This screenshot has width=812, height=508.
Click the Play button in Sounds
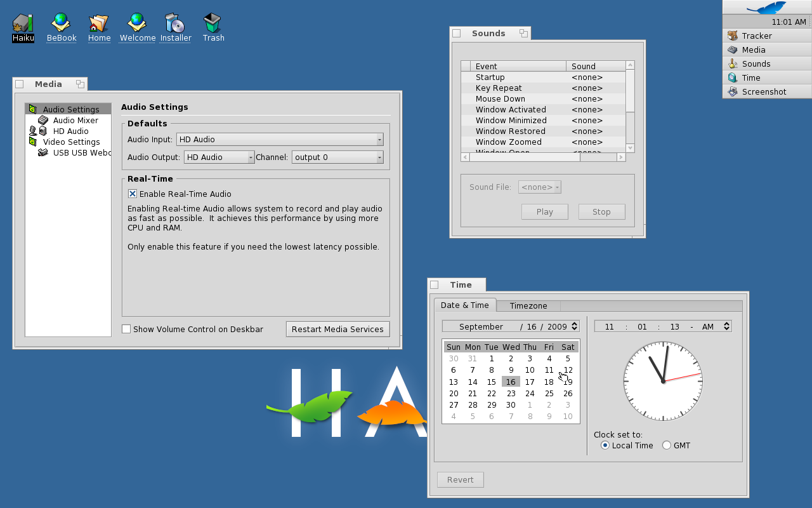click(544, 211)
